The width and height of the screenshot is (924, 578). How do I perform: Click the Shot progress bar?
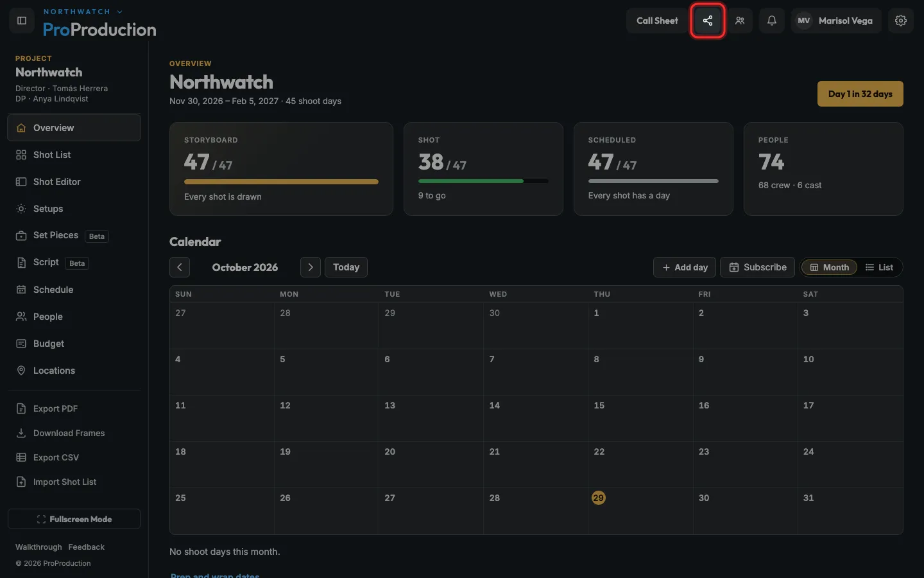point(483,181)
